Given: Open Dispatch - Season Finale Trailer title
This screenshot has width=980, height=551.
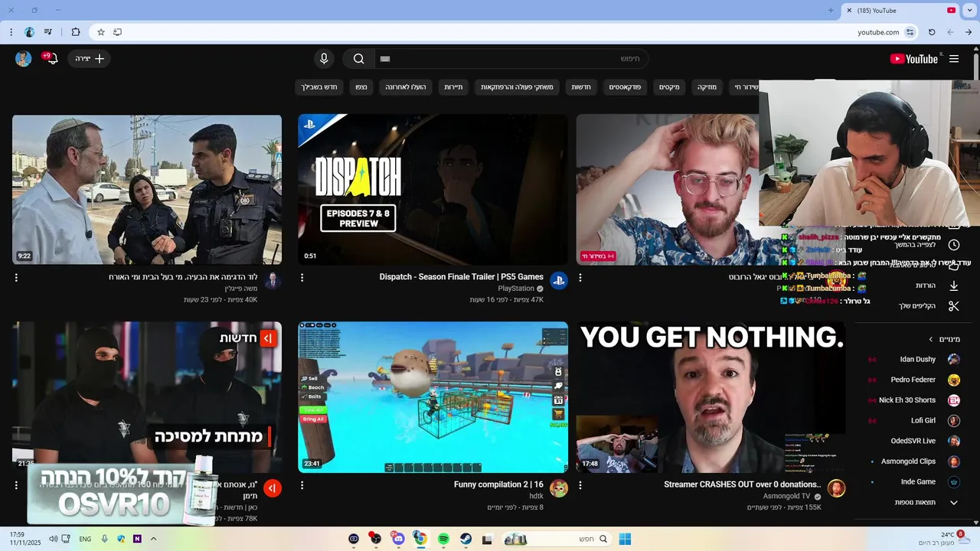Looking at the screenshot, I should pos(461,277).
